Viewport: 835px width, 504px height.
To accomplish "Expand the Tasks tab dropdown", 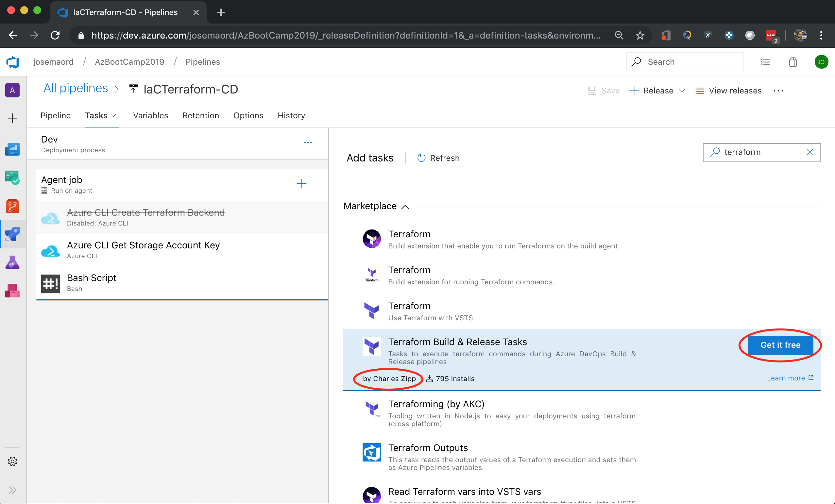I will 113,115.
